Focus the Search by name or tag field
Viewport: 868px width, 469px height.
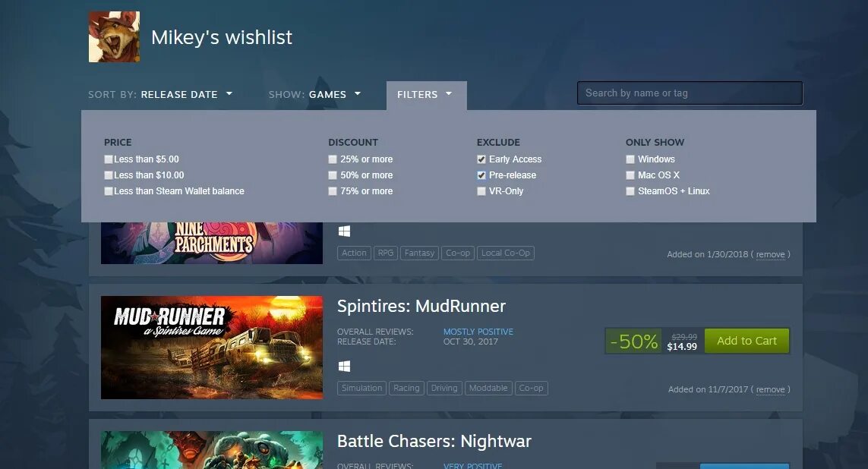(x=690, y=93)
